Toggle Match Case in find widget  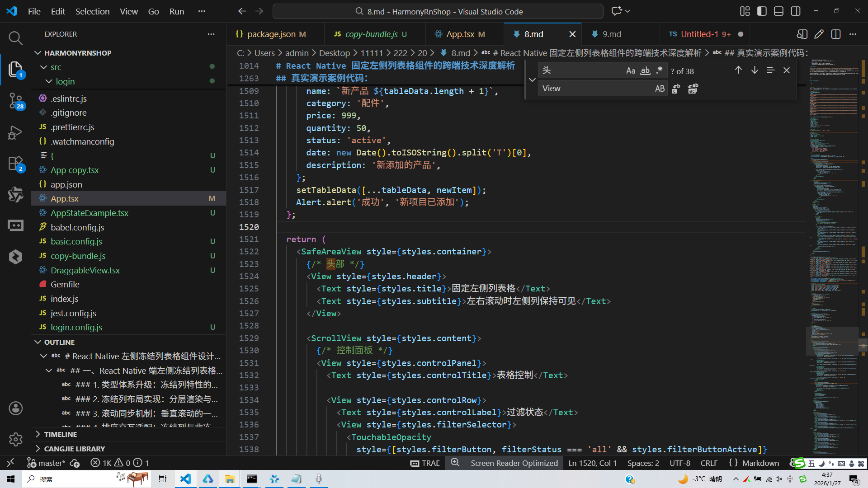point(630,70)
